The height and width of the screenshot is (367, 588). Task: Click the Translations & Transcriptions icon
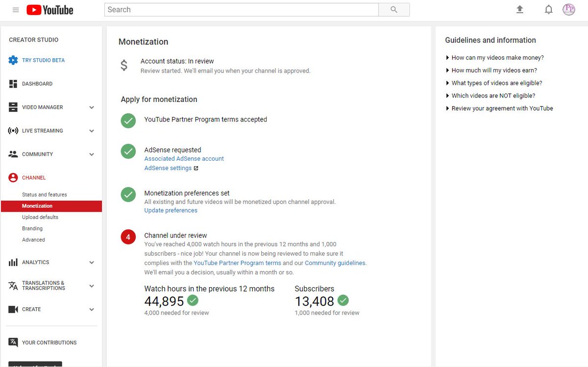[x=13, y=286]
